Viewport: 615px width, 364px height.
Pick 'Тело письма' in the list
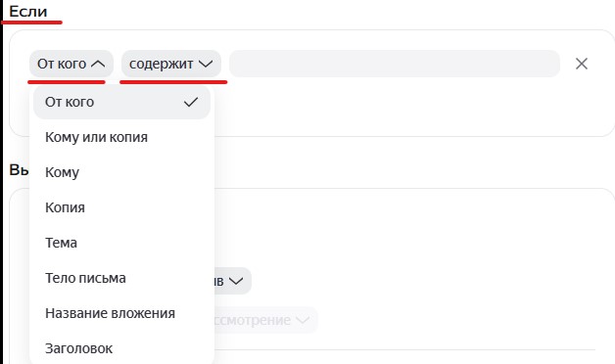click(x=122, y=278)
